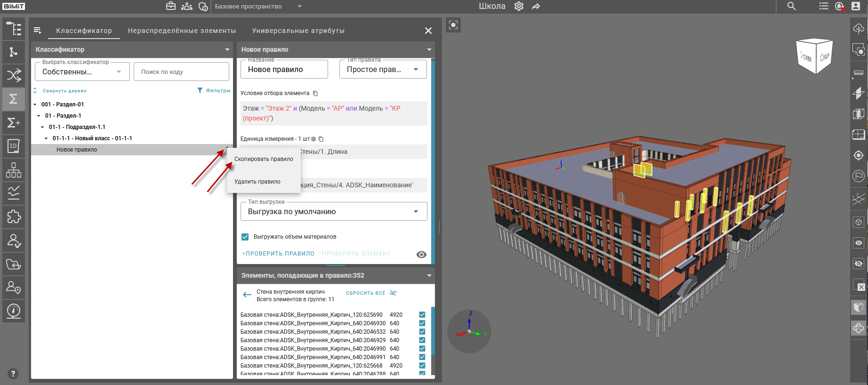Image resolution: width=868 pixels, height=385 pixels.
Task: Click the share arrow icon next to Школа
Action: point(536,7)
